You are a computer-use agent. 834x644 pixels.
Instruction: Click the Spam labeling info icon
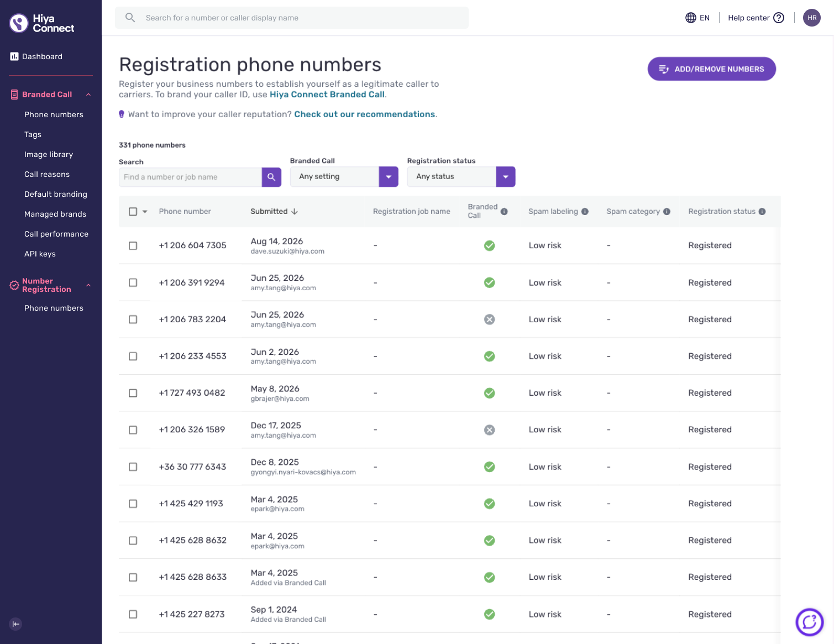[585, 211]
